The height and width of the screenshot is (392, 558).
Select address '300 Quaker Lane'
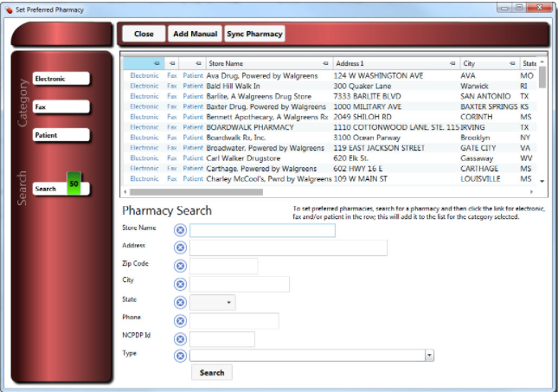click(362, 86)
